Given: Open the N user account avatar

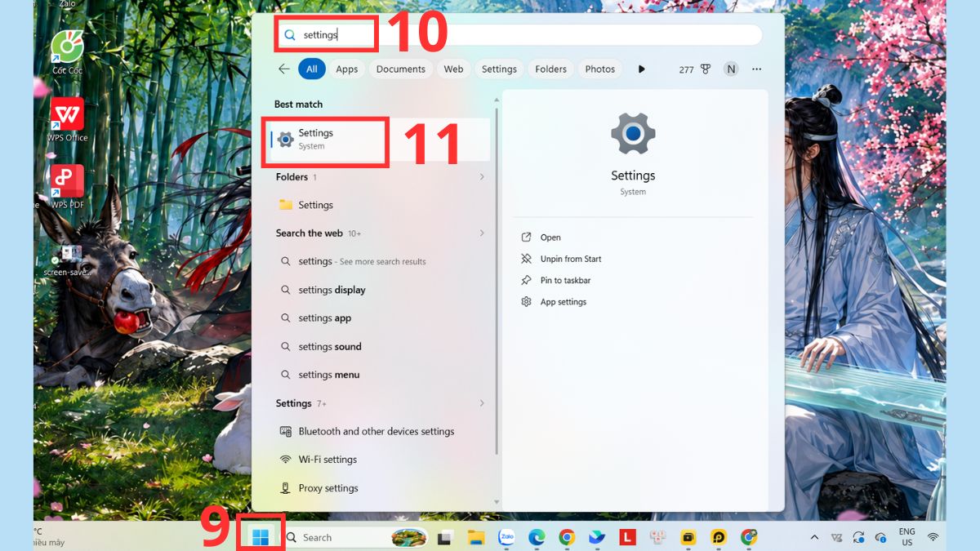Looking at the screenshot, I should (731, 69).
